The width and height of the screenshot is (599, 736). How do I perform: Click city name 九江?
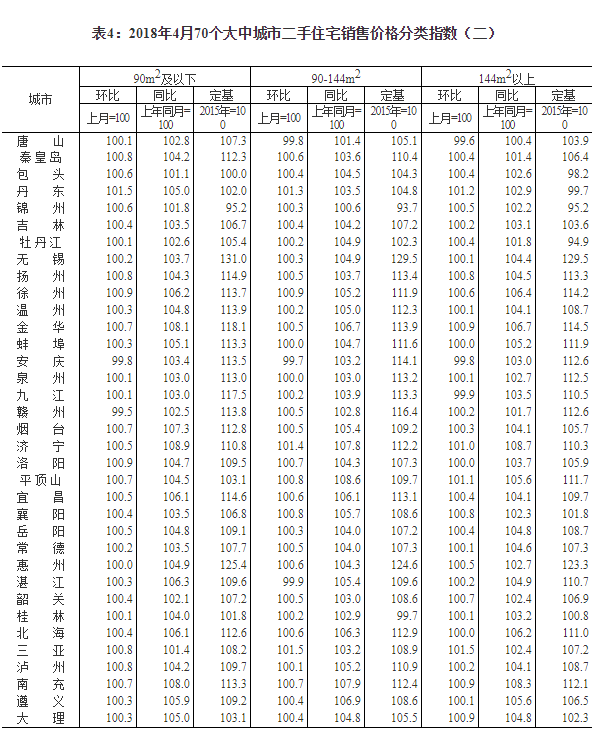click(40, 395)
